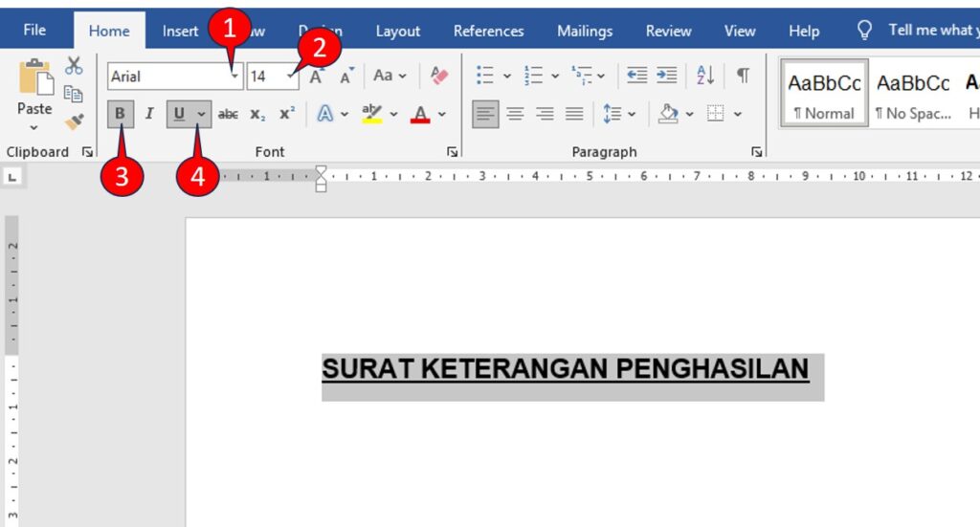Image resolution: width=980 pixels, height=527 pixels.
Task: Open the Paste options arrow
Action: click(x=34, y=127)
